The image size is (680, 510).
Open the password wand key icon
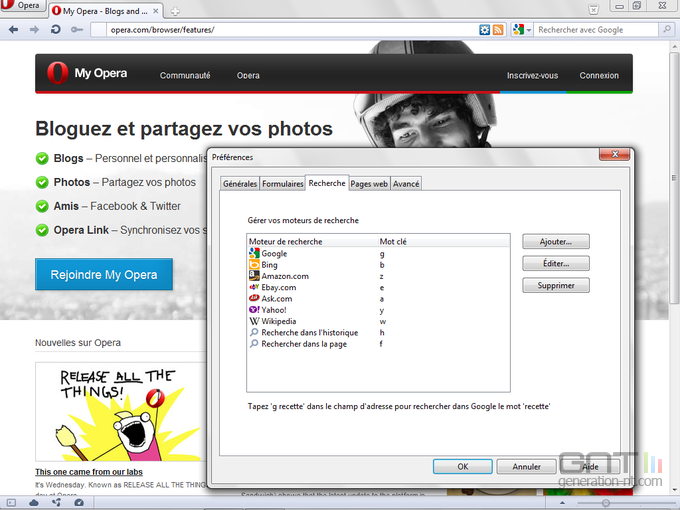[77, 29]
